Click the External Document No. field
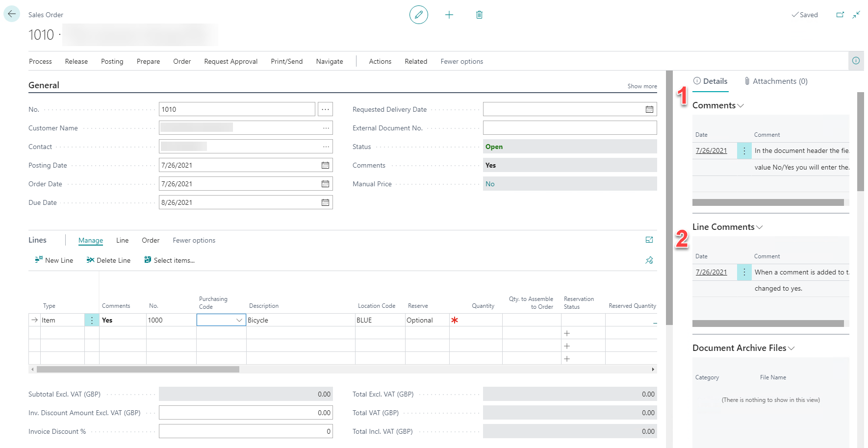Image resolution: width=868 pixels, height=448 pixels. click(x=569, y=128)
